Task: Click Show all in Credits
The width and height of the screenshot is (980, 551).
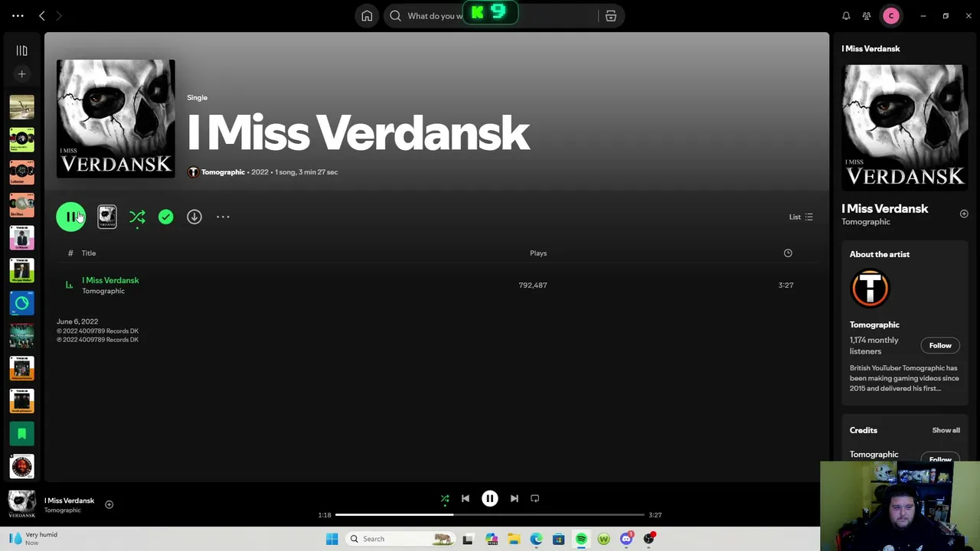Action: pos(946,430)
